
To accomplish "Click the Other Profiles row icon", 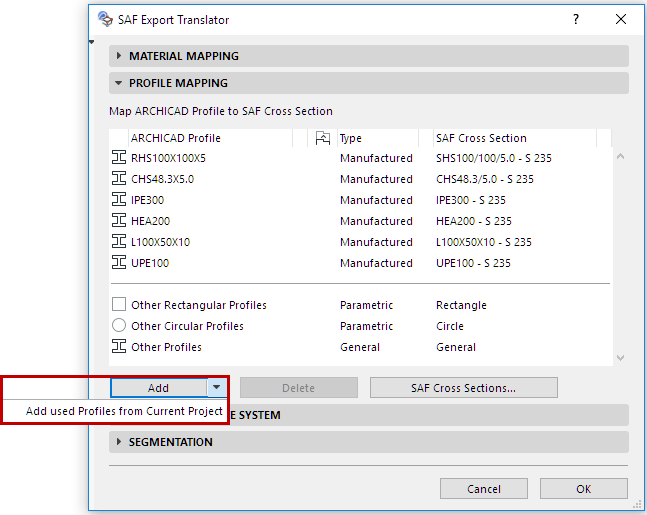I will coord(119,347).
